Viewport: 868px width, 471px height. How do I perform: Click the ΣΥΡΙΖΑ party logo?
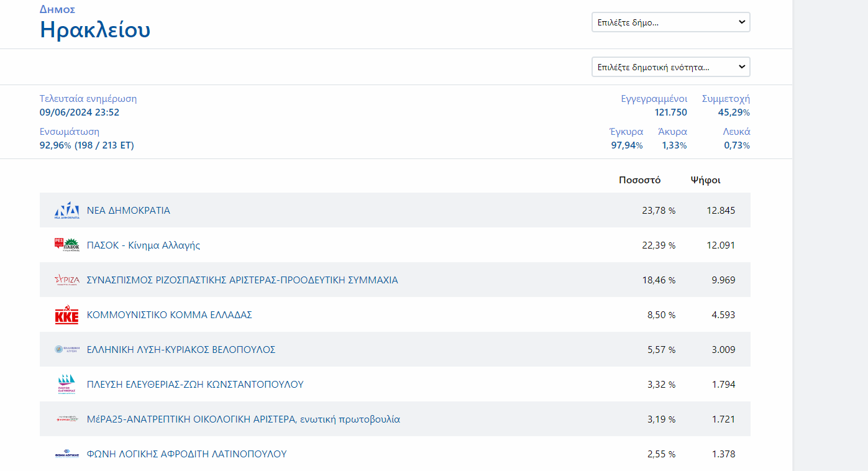tap(66, 280)
